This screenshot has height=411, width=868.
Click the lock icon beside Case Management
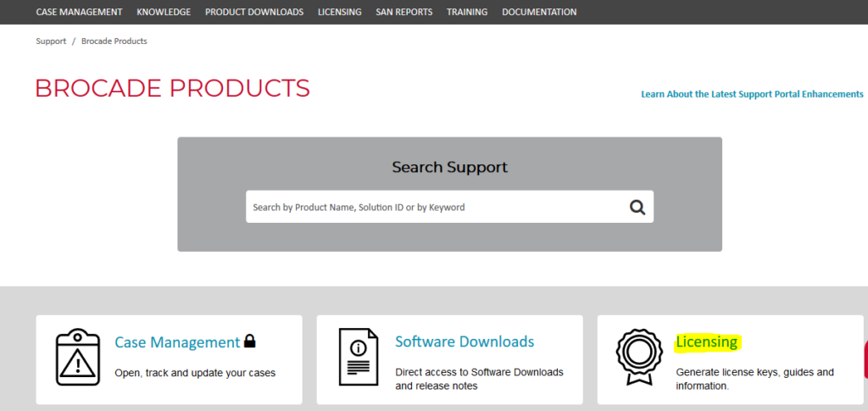pyautogui.click(x=250, y=341)
